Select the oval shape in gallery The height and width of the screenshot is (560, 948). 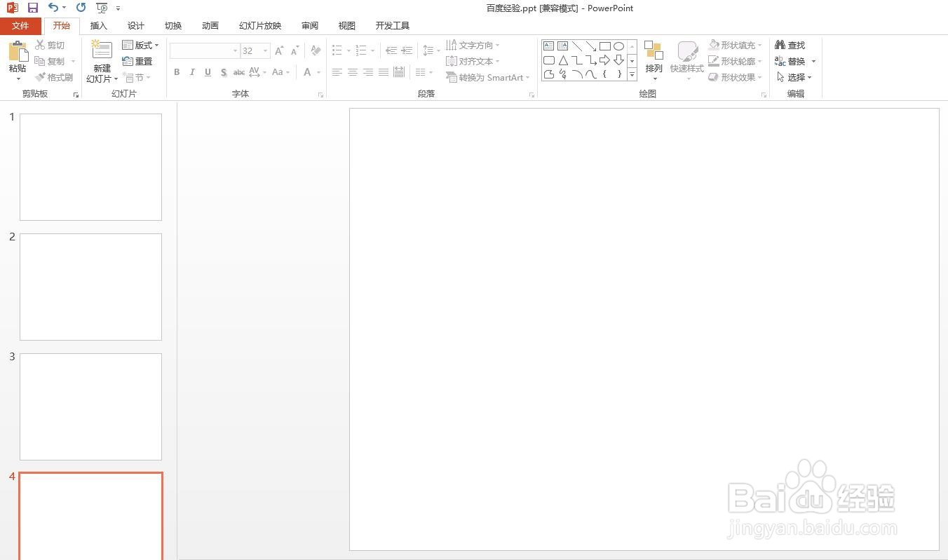click(x=618, y=46)
